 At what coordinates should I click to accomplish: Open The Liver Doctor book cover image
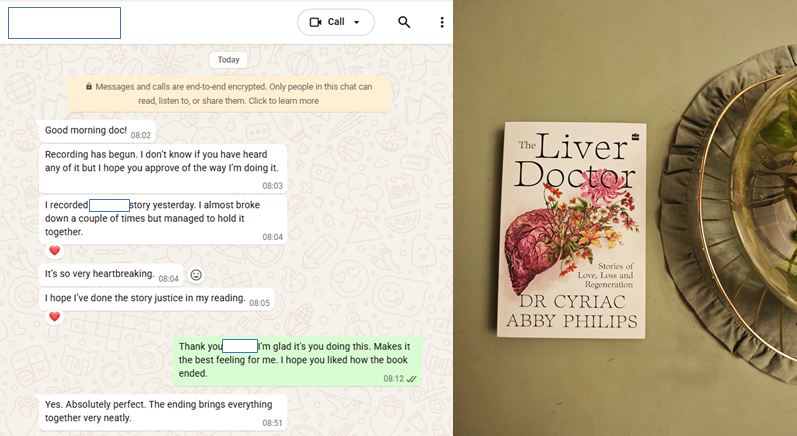pos(572,230)
